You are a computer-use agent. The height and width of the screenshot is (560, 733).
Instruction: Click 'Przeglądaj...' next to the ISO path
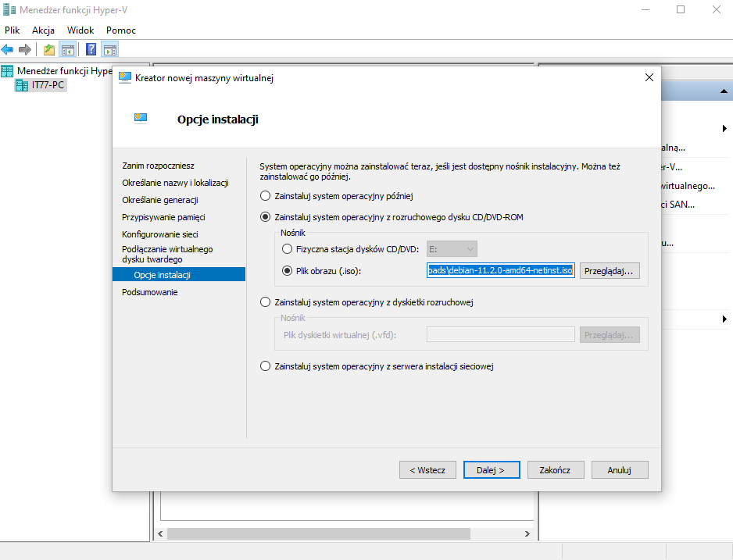click(610, 270)
